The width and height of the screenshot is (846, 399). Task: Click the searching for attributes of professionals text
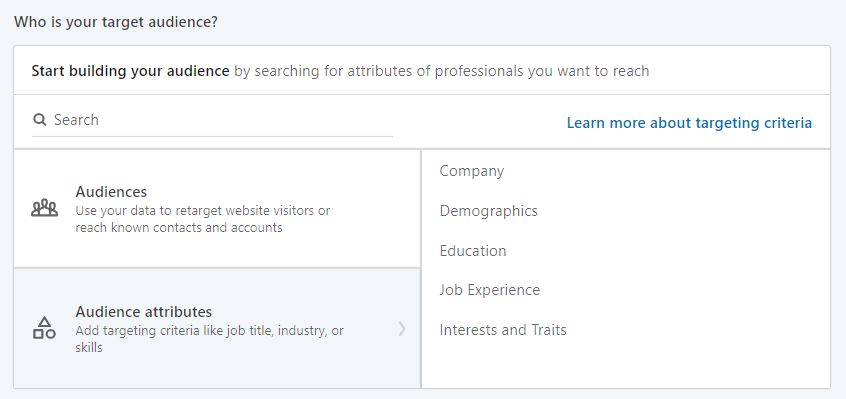[x=441, y=71]
